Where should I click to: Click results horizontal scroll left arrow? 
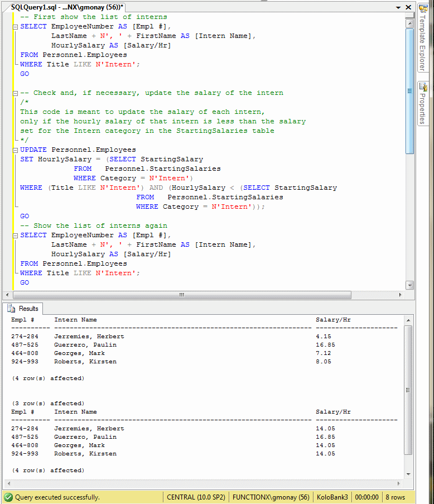(9, 483)
